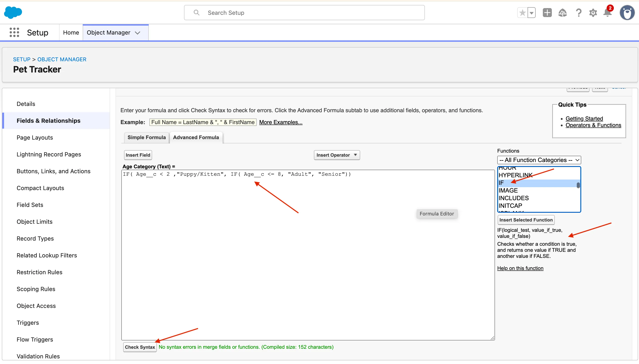Image resolution: width=639 pixels, height=364 pixels.
Task: Switch to the Simple Formula tab
Action: coord(146,137)
